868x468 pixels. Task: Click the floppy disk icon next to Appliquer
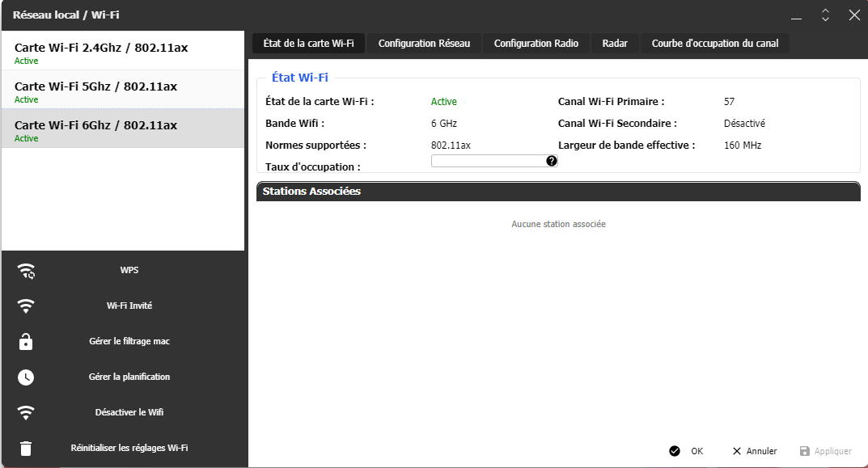click(805, 451)
